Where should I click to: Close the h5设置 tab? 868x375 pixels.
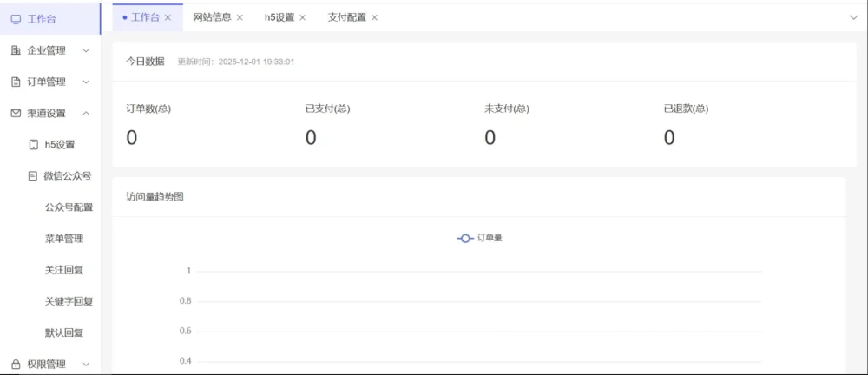[302, 17]
